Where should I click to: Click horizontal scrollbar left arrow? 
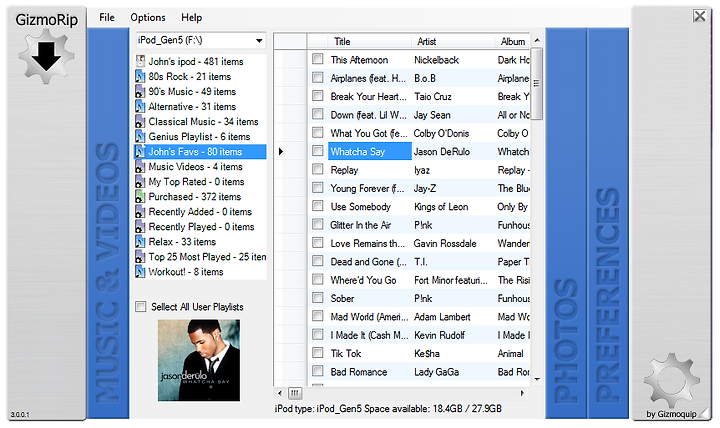click(280, 393)
